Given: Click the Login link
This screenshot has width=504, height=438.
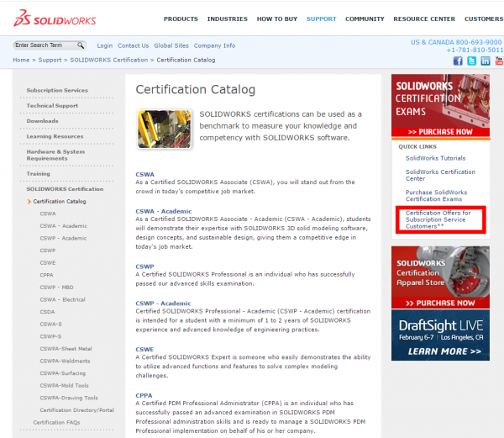Looking at the screenshot, I should coord(105,45).
